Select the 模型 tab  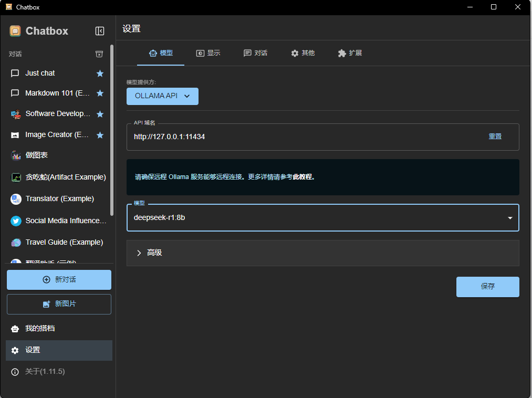161,53
